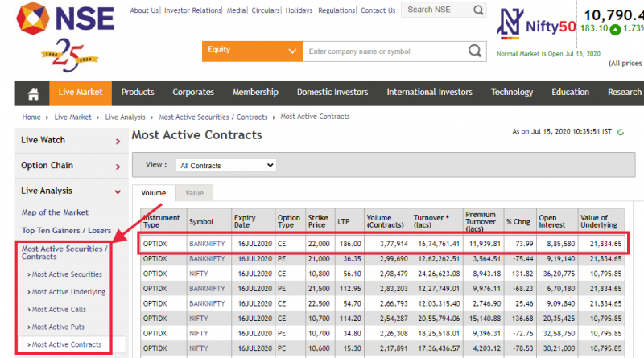Collapse the Live Analysis sidebar section
This screenshot has width=644, height=358.
(x=71, y=191)
